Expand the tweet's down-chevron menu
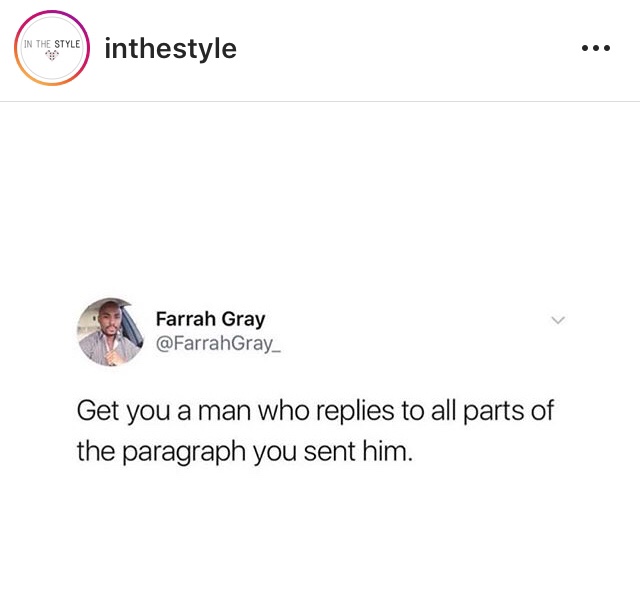The width and height of the screenshot is (640, 610). (558, 320)
